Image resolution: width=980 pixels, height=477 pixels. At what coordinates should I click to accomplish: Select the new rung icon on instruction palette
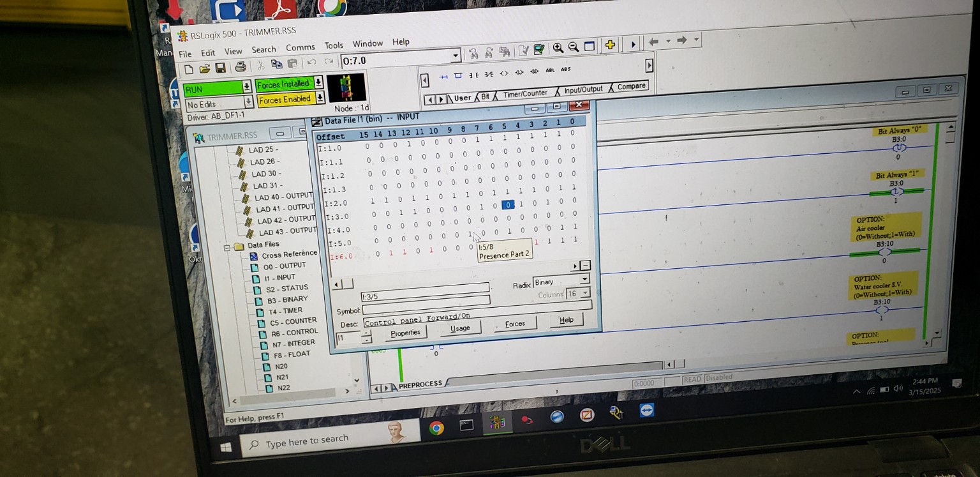(444, 75)
